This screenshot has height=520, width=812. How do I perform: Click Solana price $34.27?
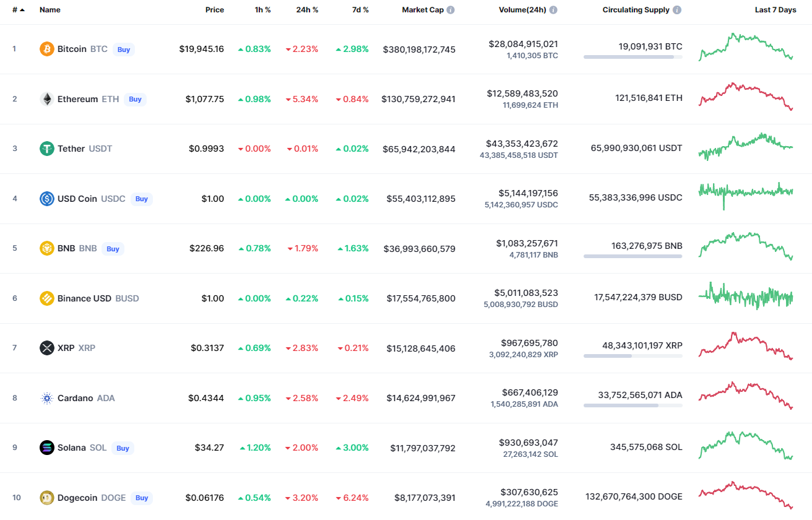point(209,448)
